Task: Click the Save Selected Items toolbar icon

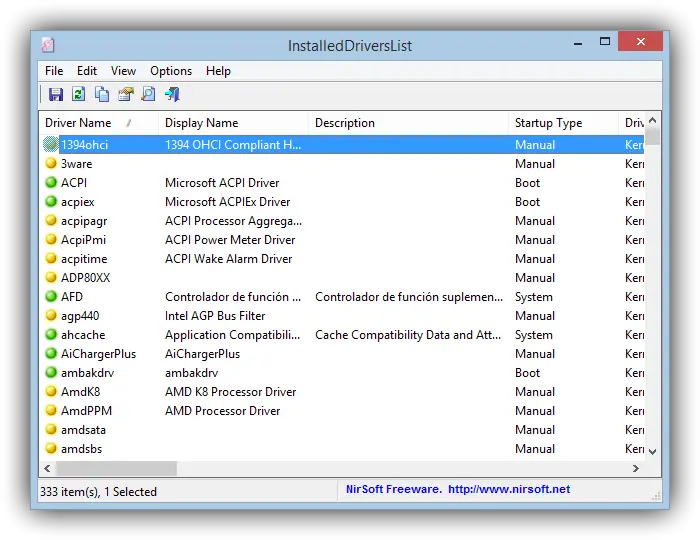Action: click(56, 94)
